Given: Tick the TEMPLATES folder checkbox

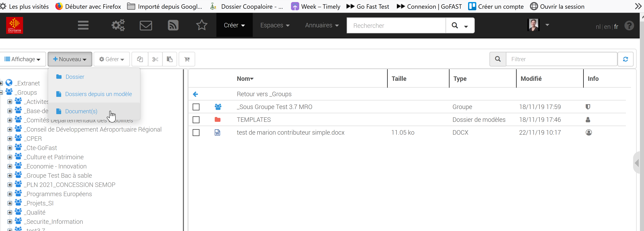Looking at the screenshot, I should [196, 120].
